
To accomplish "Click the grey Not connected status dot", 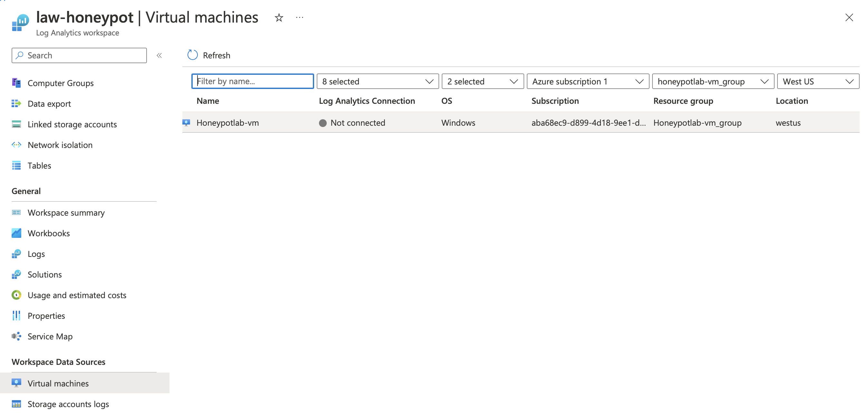I will [x=323, y=123].
